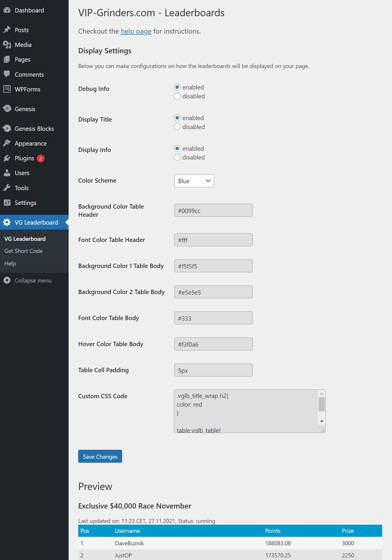Follow the help page link
This screenshot has height=560, width=392.
click(x=136, y=31)
